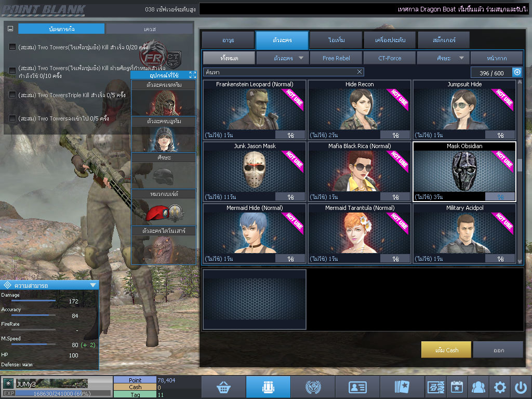
Task: Click the เติม Cash button
Action: point(446,350)
